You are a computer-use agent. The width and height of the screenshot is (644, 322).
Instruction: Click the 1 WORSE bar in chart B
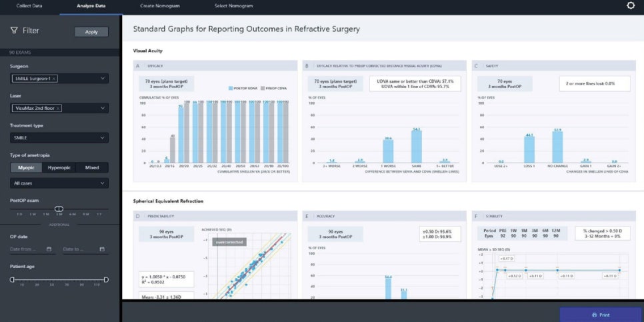[x=388, y=151]
